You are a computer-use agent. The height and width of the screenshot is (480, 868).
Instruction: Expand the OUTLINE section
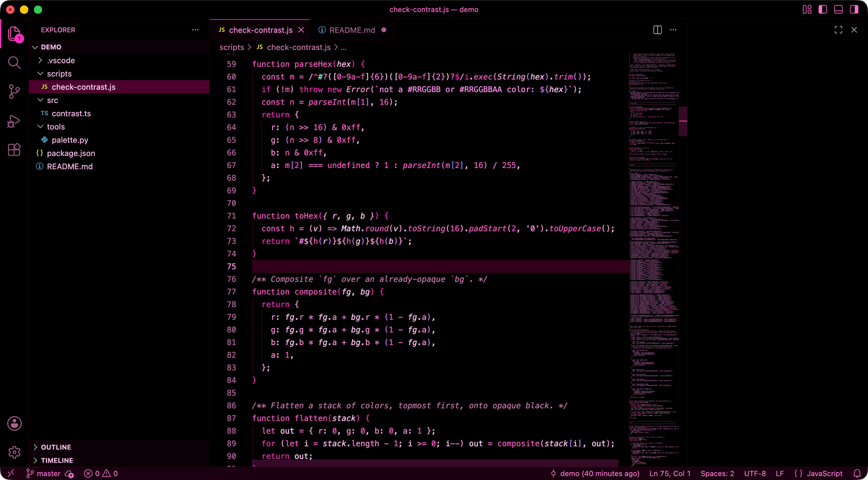click(119, 447)
